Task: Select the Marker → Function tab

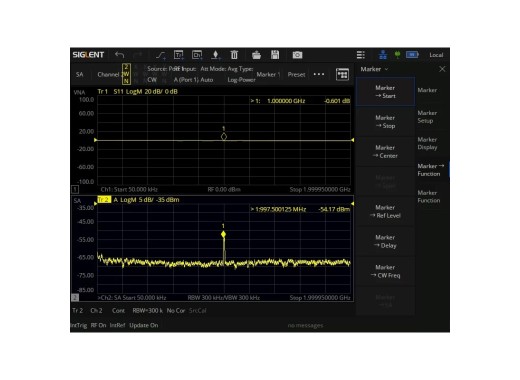Action: coord(431,170)
